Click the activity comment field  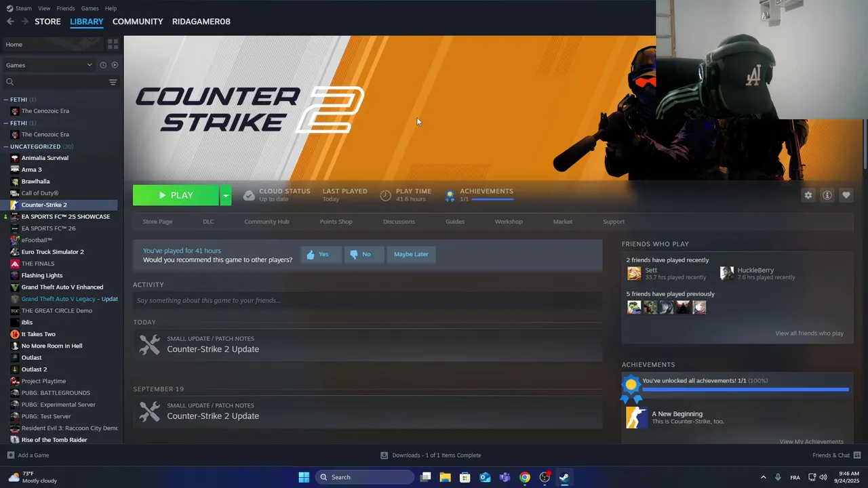tap(368, 300)
